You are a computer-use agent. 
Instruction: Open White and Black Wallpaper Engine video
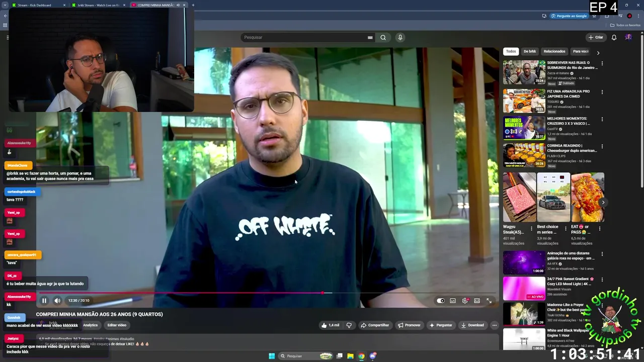tap(524, 339)
